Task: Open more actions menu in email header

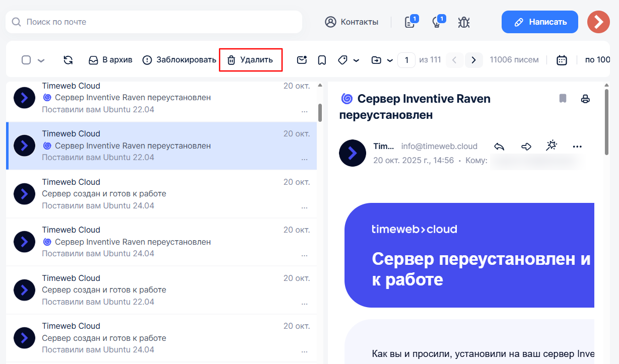Action: tap(577, 147)
